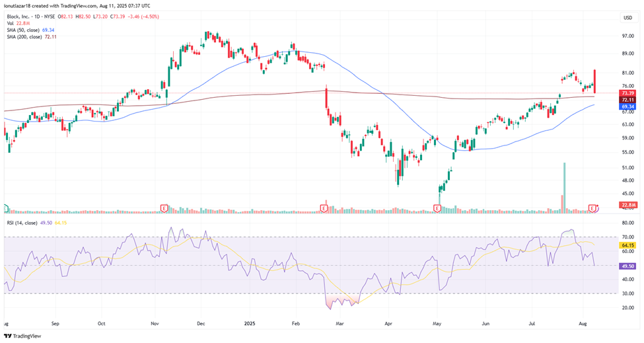The width and height of the screenshot is (644, 343).
Task: Click the tall green volume spike bar in July
Action: click(x=564, y=187)
